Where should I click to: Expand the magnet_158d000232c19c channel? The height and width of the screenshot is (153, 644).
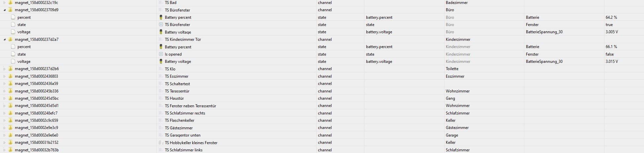tap(5, 3)
